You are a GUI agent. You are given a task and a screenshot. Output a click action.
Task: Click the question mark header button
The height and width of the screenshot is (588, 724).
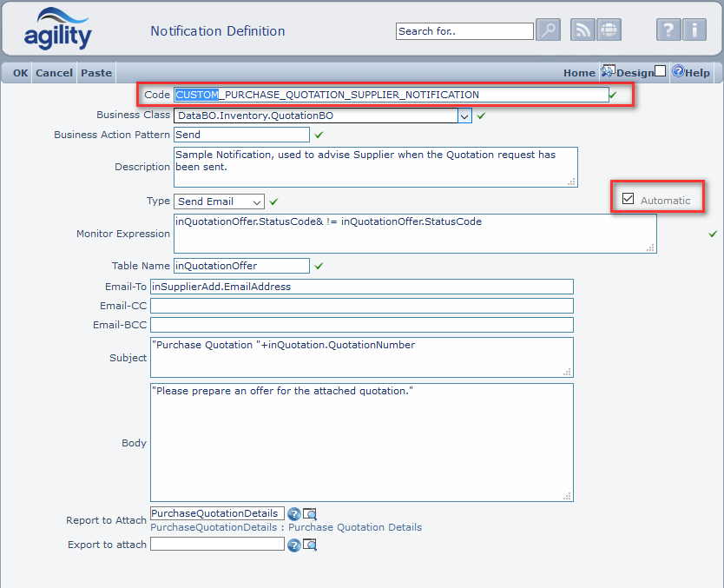[668, 30]
